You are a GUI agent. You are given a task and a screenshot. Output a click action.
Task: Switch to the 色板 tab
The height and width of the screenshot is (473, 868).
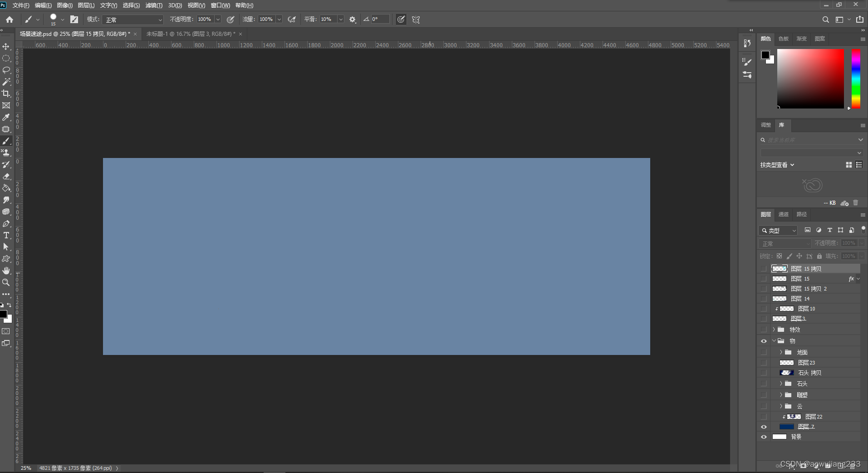pos(784,39)
